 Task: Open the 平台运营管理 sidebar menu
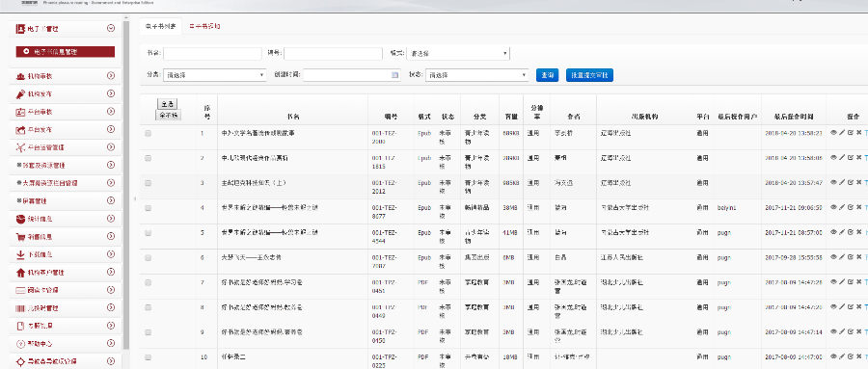pyautogui.click(x=66, y=147)
